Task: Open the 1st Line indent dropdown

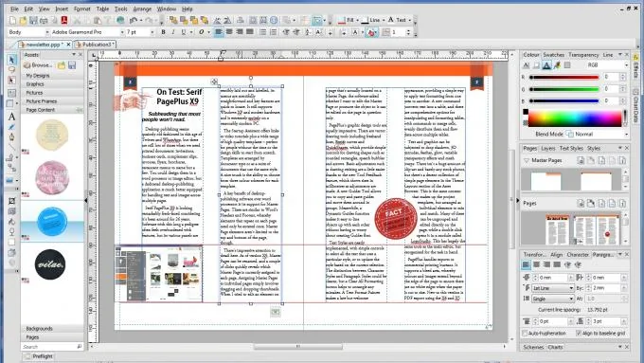Action: tap(553, 288)
